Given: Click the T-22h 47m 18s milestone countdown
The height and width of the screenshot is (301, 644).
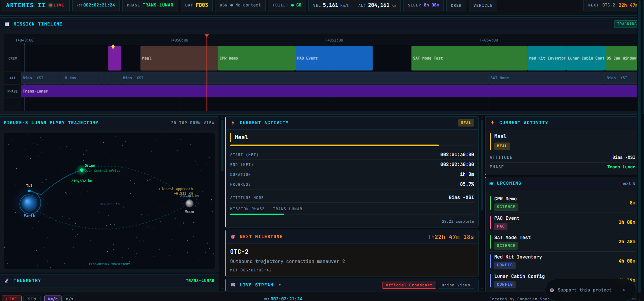Looking at the screenshot, I should (450, 237).
